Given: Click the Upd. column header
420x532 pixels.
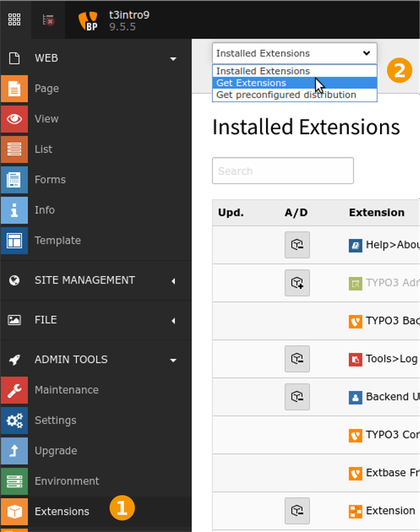Looking at the screenshot, I should click(231, 212).
